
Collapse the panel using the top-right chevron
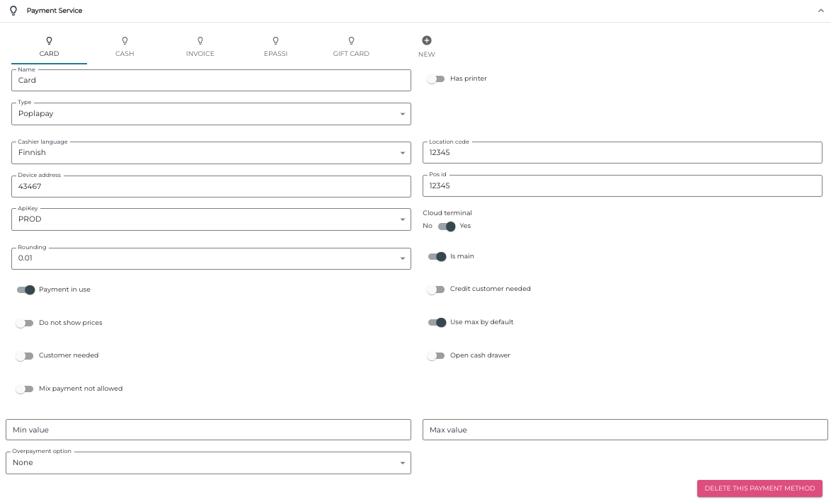click(x=822, y=10)
